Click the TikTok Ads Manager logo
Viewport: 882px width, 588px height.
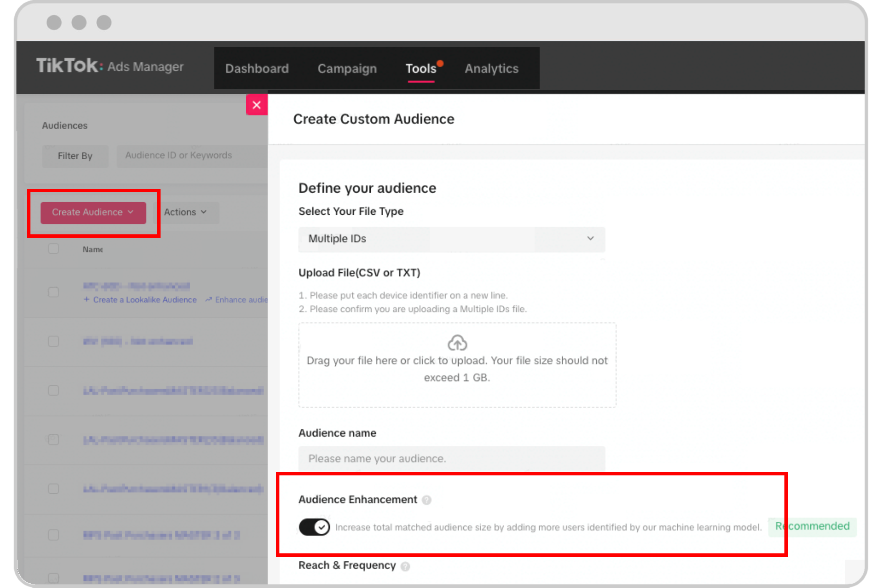(110, 66)
